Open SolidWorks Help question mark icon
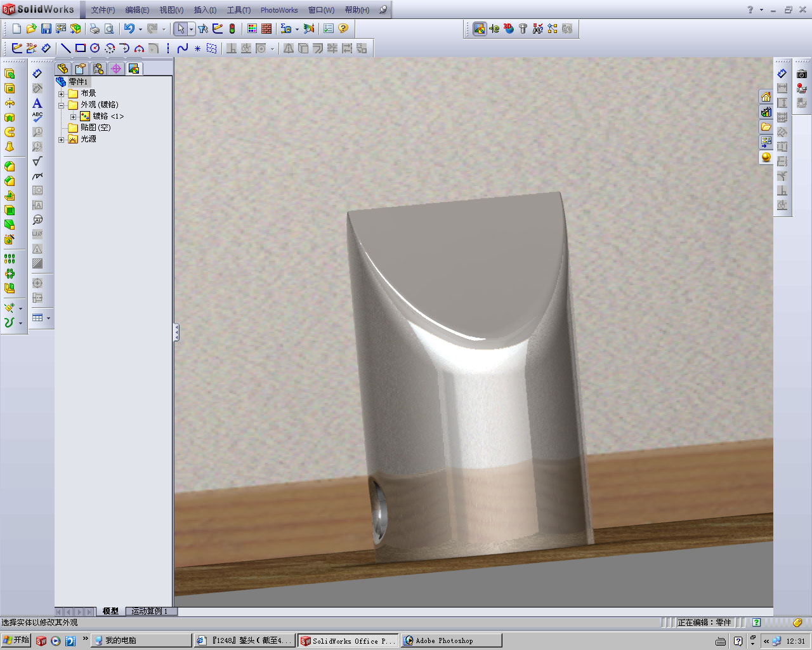 point(343,29)
